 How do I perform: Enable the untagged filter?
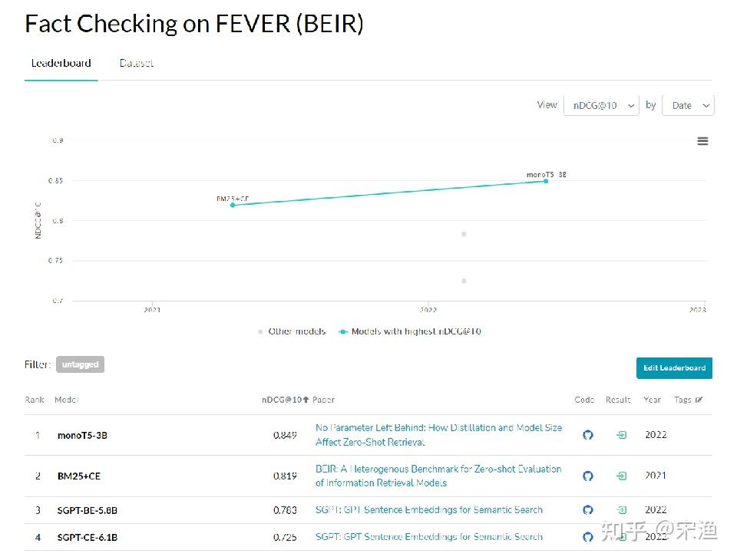point(80,364)
